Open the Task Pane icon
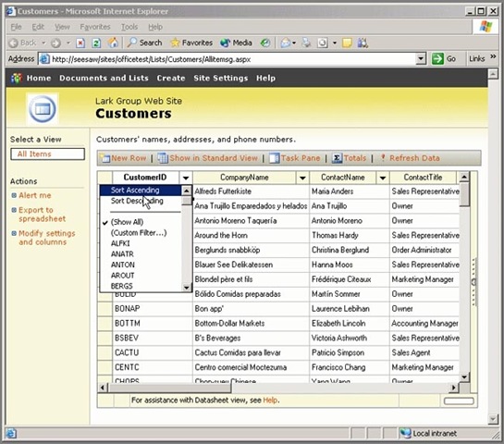The height and width of the screenshot is (444, 504). point(274,158)
